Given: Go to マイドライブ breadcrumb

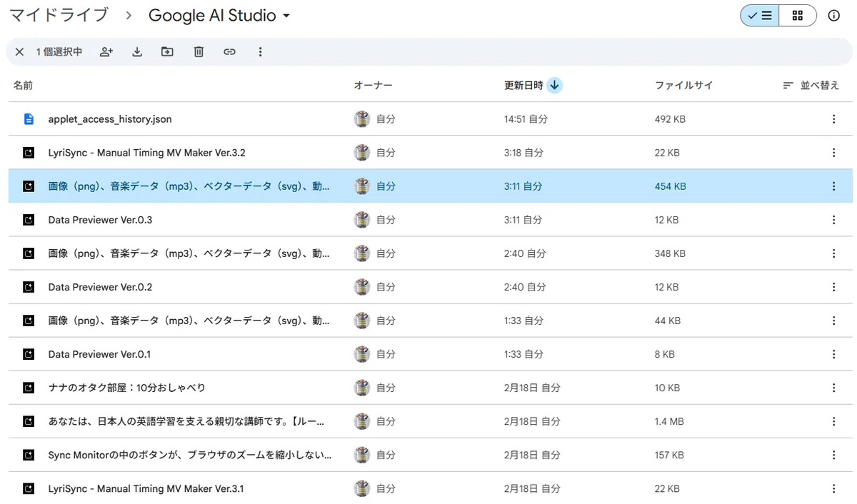Looking at the screenshot, I should [x=59, y=15].
